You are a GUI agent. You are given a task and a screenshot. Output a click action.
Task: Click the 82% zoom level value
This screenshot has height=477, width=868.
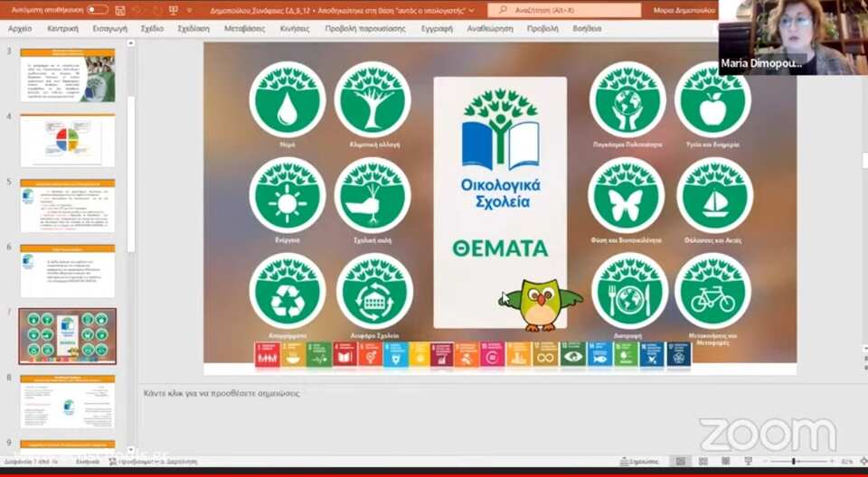click(x=847, y=461)
